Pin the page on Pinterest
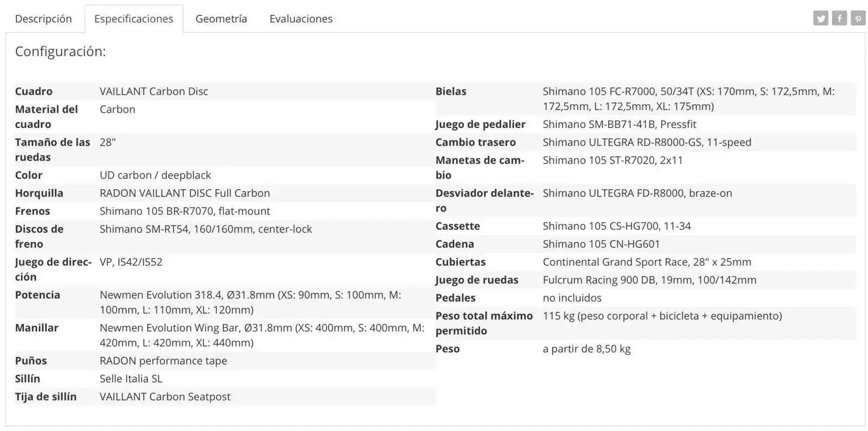This screenshot has height=431, width=868. pos(858,18)
